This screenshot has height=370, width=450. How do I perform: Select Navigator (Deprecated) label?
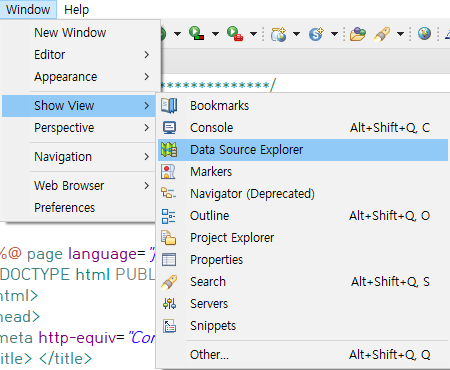coord(252,194)
